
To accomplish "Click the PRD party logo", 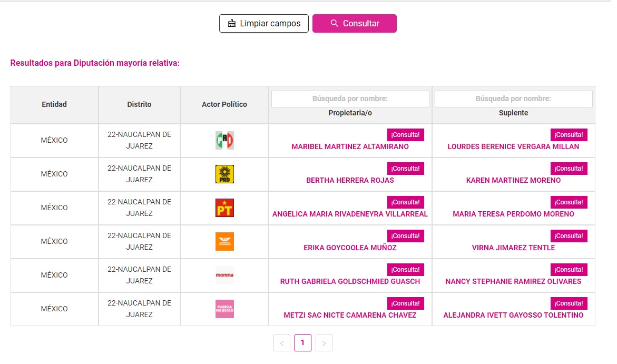I will pos(224,174).
